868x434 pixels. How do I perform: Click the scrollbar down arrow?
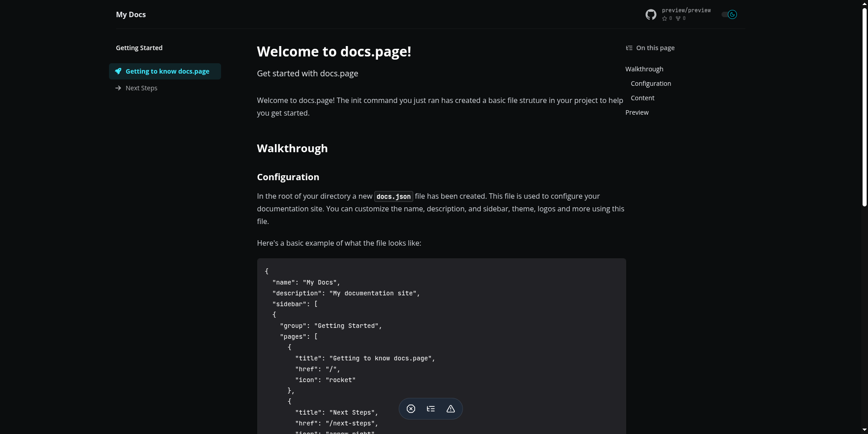tap(864, 430)
